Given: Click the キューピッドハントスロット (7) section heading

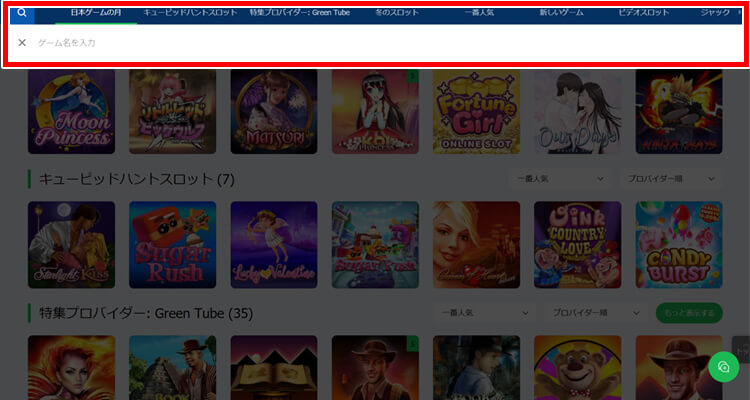Looking at the screenshot, I should click(137, 179).
